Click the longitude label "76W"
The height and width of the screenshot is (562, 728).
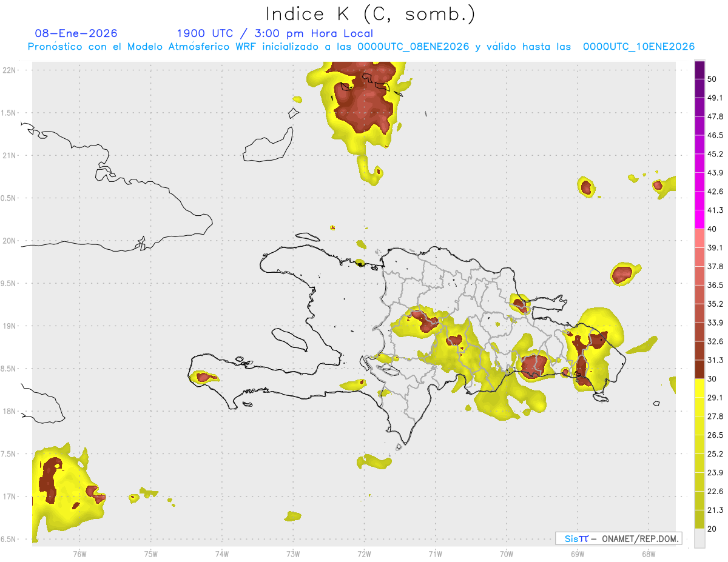click(79, 554)
